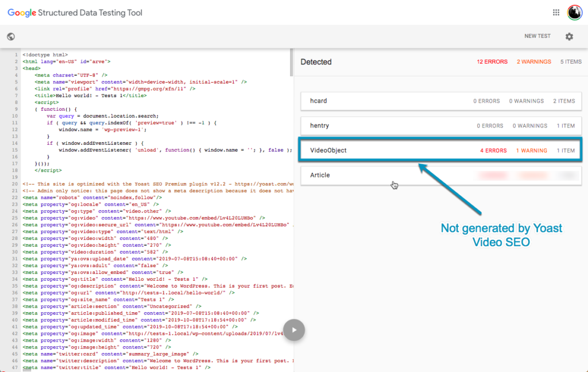Click "0 ERRORS" in the hcard row
Image resolution: width=588 pixels, height=372 pixels.
point(486,101)
